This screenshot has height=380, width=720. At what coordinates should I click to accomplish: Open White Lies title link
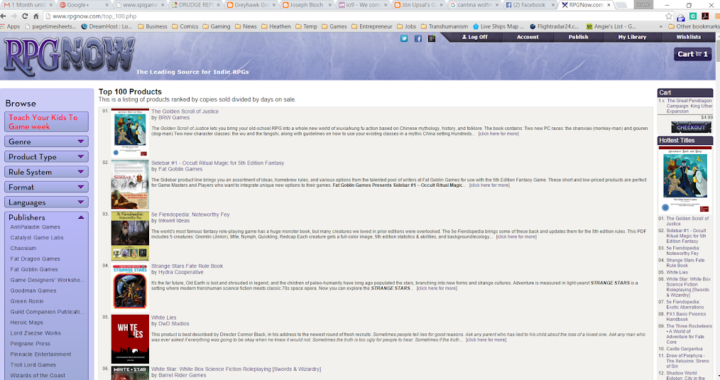pos(163,317)
